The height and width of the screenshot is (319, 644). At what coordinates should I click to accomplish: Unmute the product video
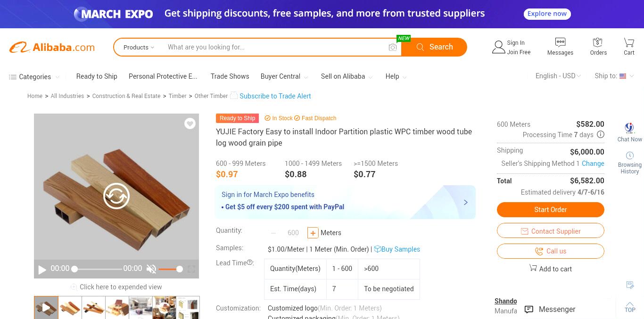click(x=151, y=269)
